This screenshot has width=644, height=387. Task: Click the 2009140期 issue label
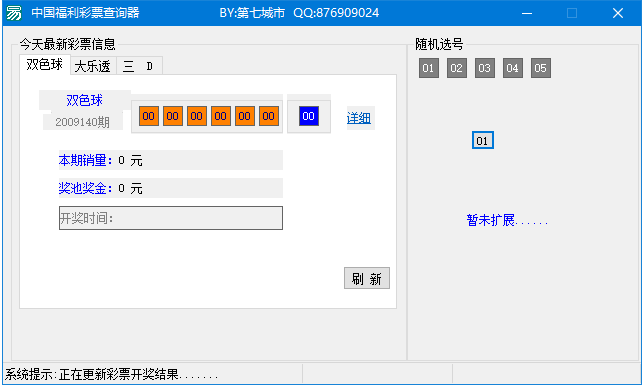[83, 122]
